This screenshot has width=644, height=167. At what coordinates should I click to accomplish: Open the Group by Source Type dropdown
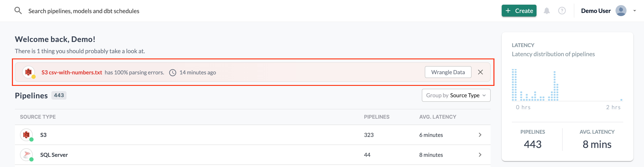tap(456, 95)
